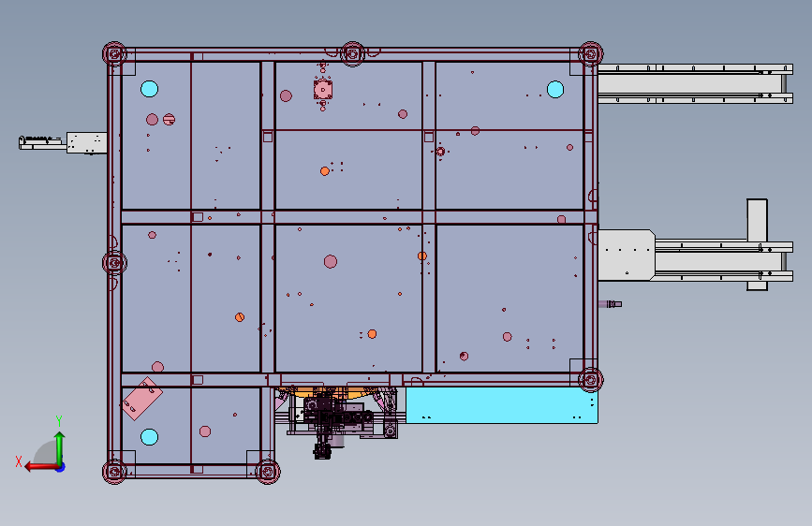Image resolution: width=812 pixels, height=526 pixels.
Task: Select the cyan circle in the bottom-left panel
Action: point(149,437)
